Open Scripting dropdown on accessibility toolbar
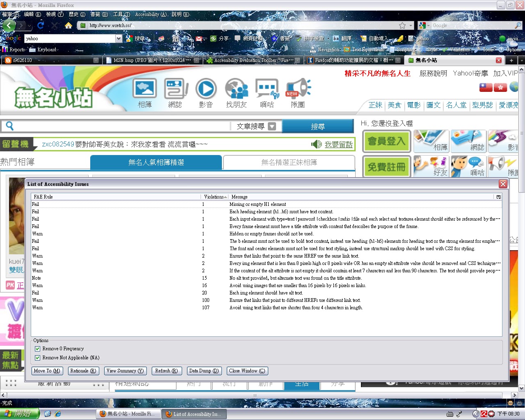The width and height of the screenshot is (525, 420). [403, 50]
